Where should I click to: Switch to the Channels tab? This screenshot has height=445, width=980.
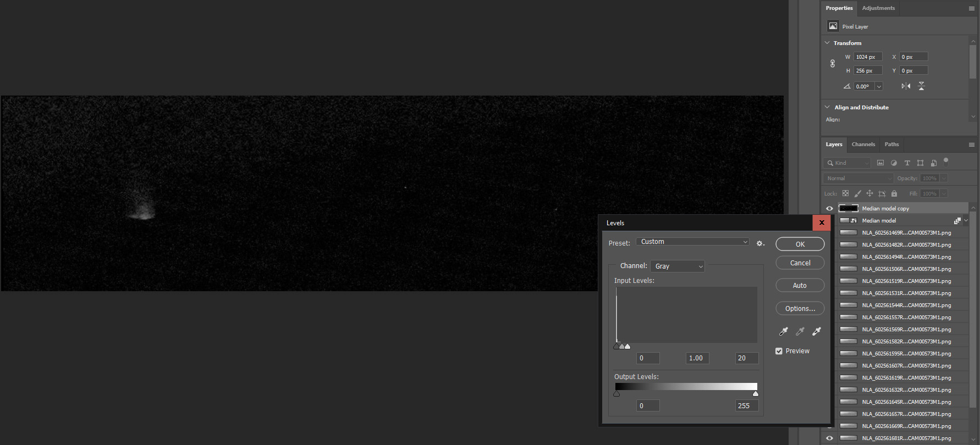pos(863,144)
